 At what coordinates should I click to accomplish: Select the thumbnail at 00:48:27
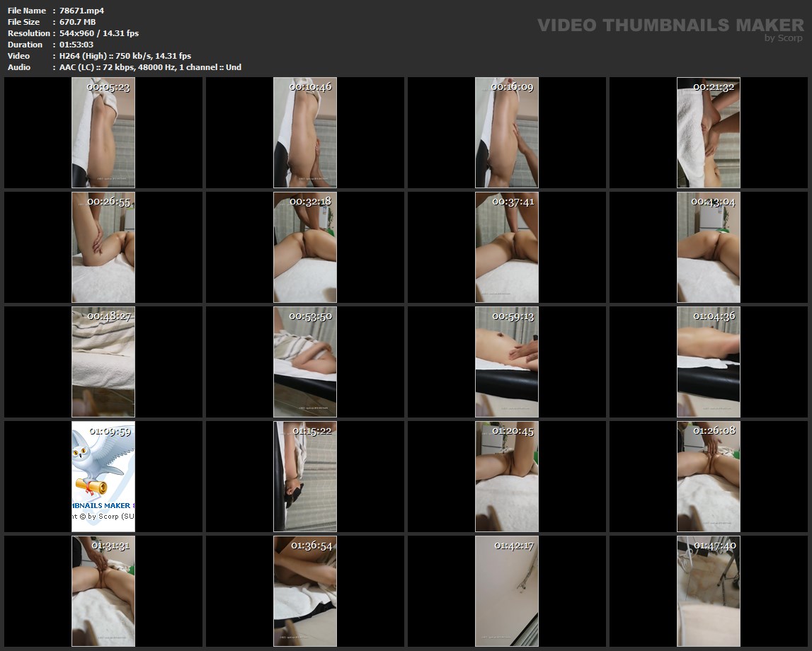pos(103,362)
